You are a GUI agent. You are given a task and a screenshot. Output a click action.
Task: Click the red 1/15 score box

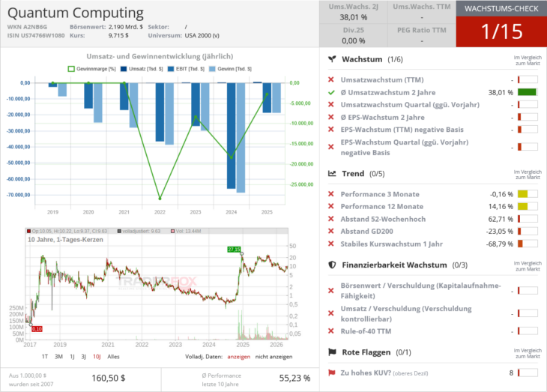[x=501, y=31]
